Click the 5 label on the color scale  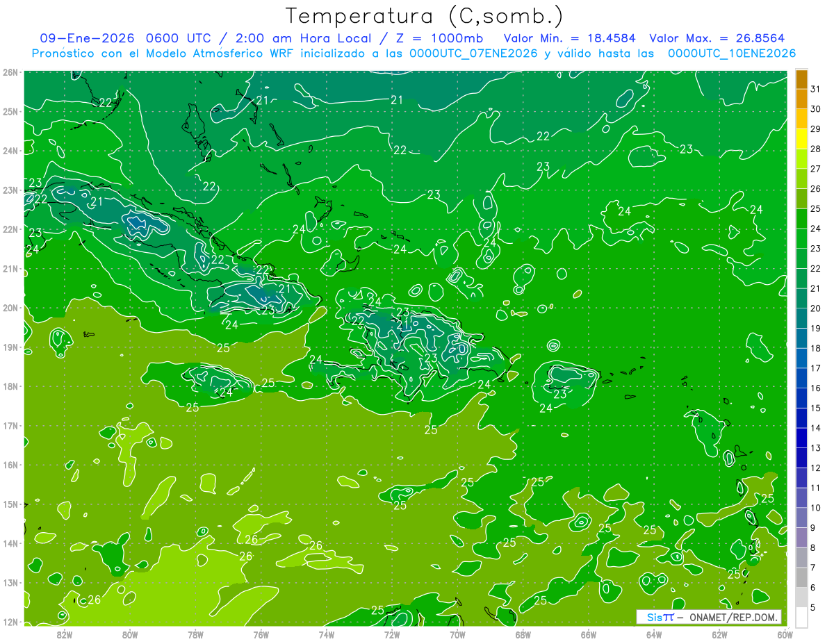812,607
